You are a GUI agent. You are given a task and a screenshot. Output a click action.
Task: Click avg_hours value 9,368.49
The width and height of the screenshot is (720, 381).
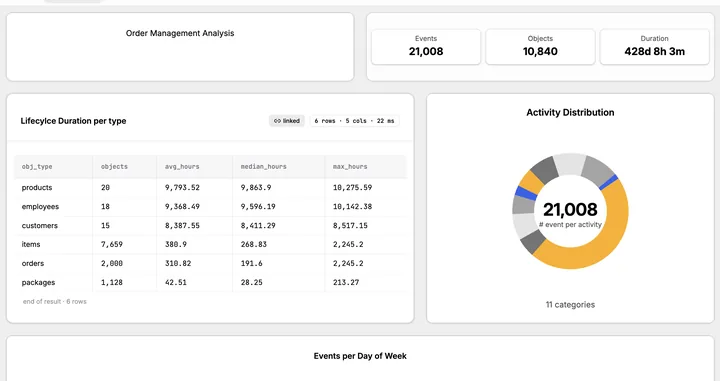[x=182, y=207]
